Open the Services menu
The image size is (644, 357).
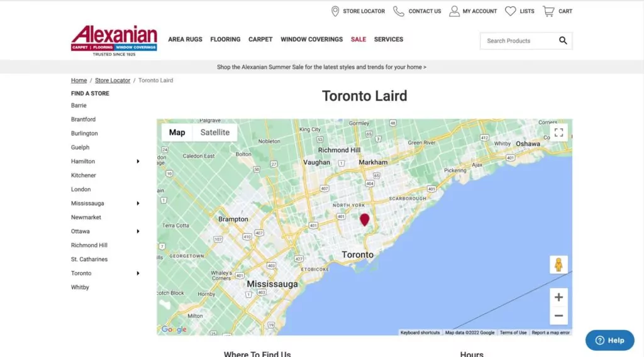click(x=389, y=40)
